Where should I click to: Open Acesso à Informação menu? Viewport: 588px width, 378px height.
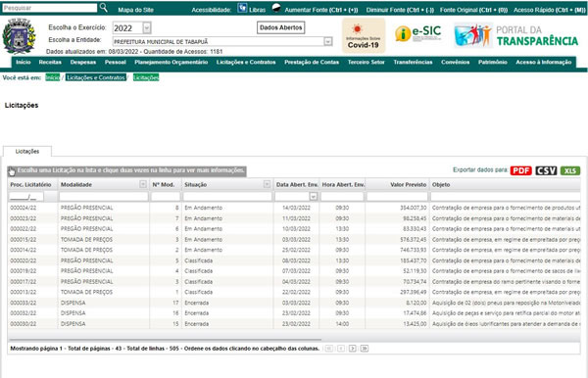click(543, 63)
